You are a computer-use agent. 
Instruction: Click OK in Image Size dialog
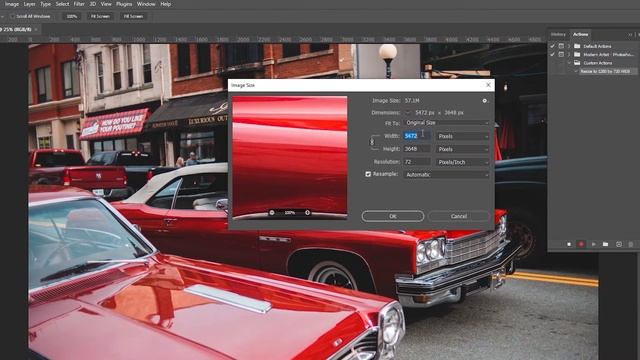[393, 216]
